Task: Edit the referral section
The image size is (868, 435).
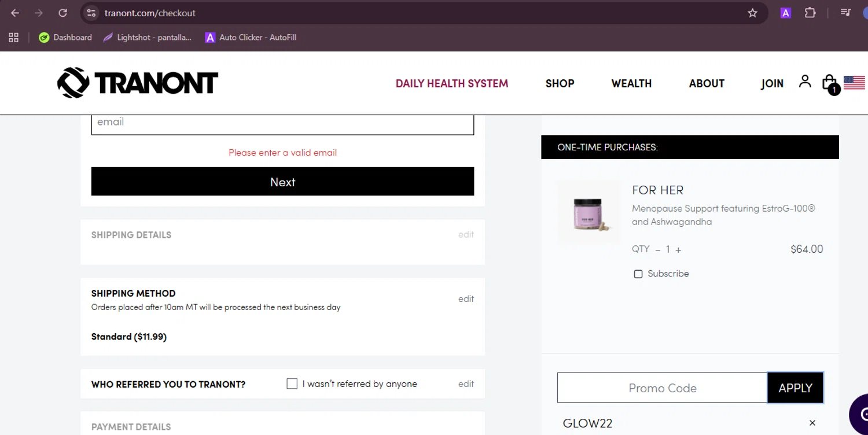Action: coord(466,384)
